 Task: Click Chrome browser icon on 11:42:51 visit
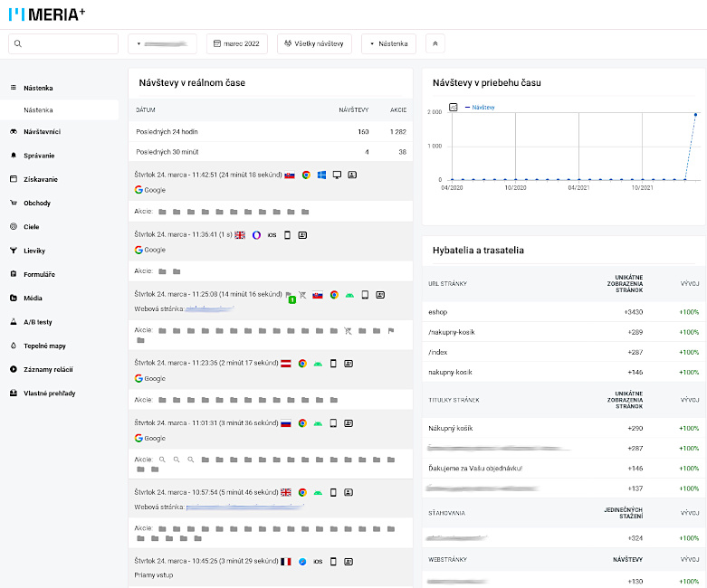pos(306,175)
